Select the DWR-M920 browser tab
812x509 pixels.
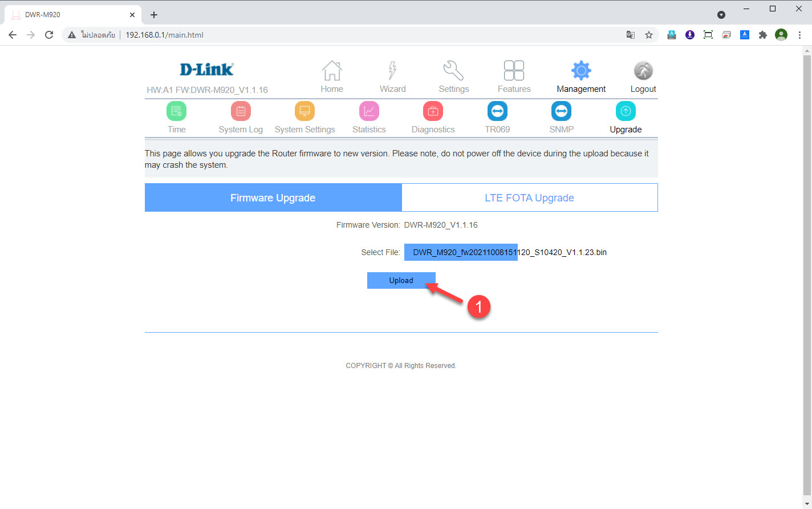(72, 15)
